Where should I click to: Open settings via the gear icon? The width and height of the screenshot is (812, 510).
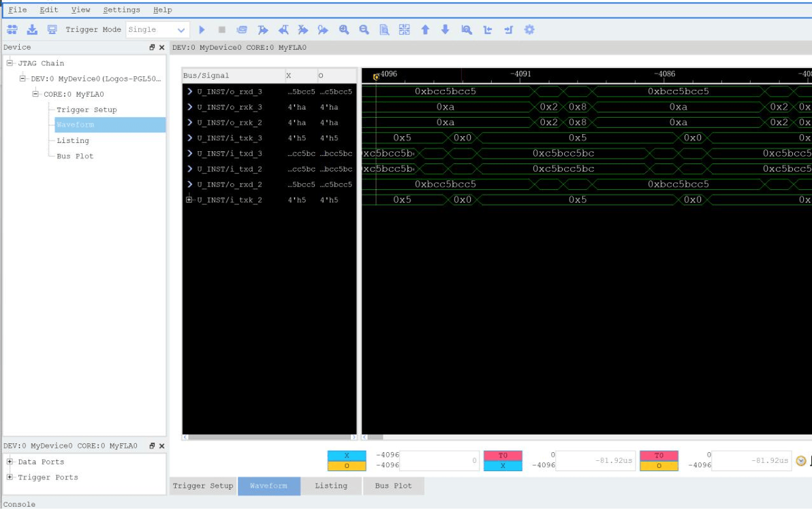[x=529, y=30]
